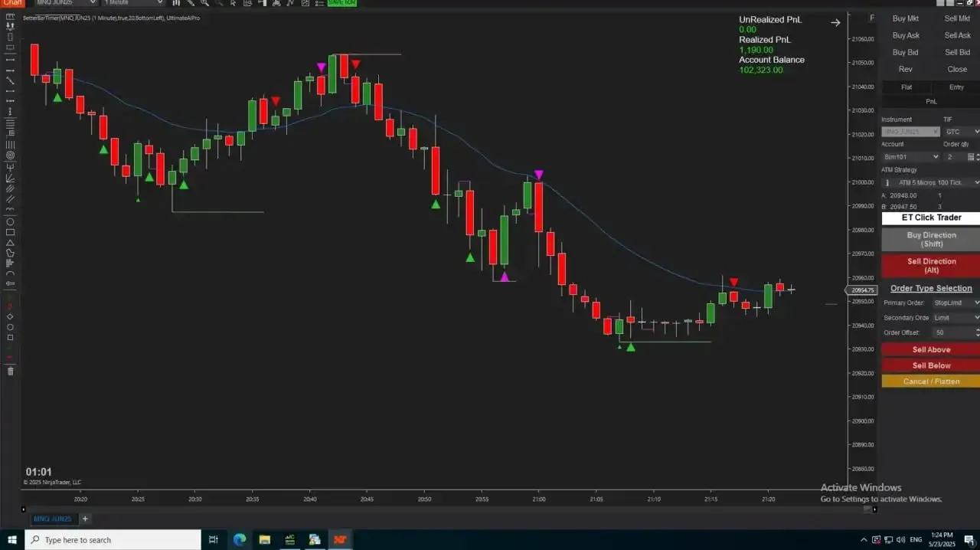
Task: Select the ellipse drawing tool in the left sidebar
Action: point(10,221)
